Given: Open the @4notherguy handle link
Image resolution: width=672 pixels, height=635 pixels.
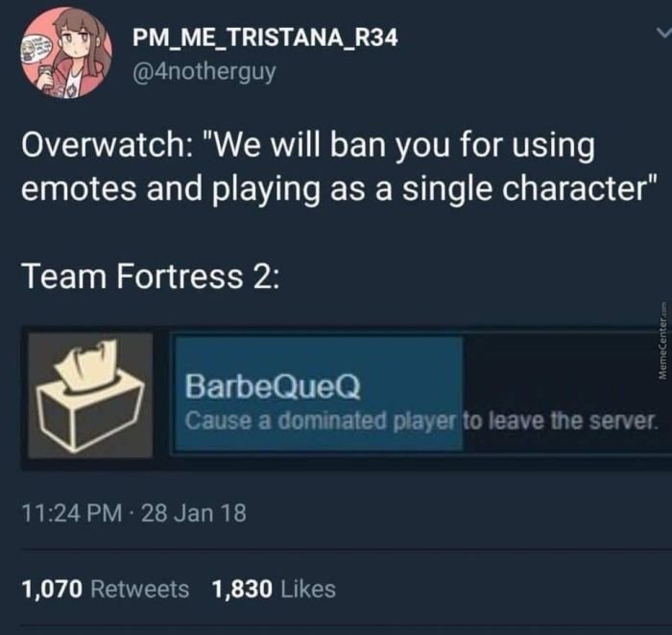Looking at the screenshot, I should point(204,72).
